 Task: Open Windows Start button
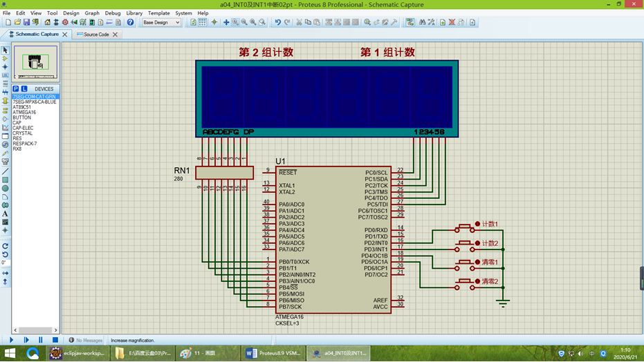[x=10, y=353]
